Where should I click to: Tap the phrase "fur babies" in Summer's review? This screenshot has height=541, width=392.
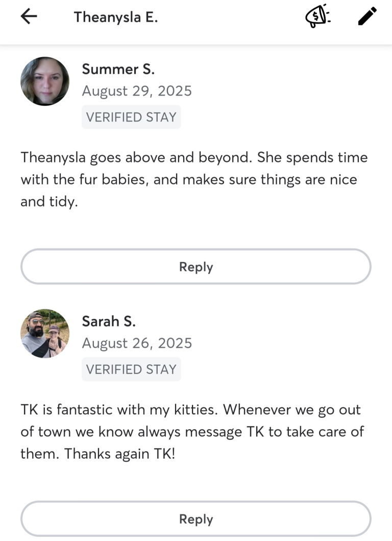click(x=110, y=180)
